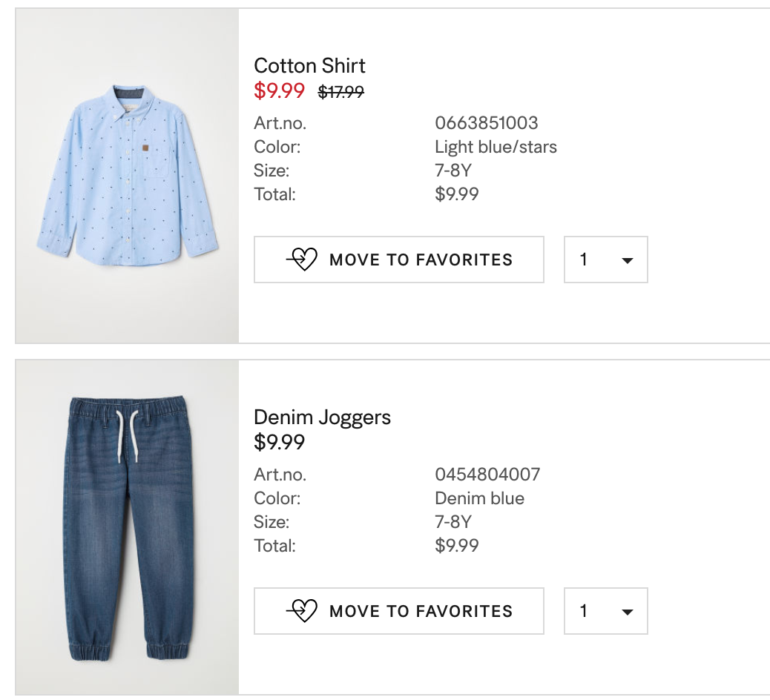
Task: Open the light blue shirt product image
Action: tap(127, 176)
